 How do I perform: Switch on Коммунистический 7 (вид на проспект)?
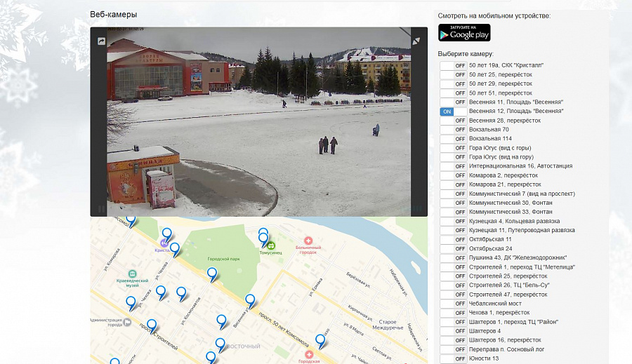pyautogui.click(x=454, y=194)
